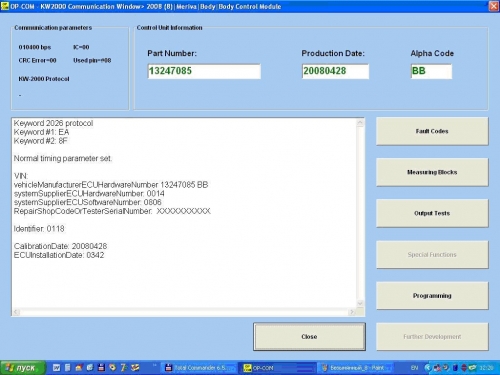Click the yellow round quick launch icon

(113, 368)
